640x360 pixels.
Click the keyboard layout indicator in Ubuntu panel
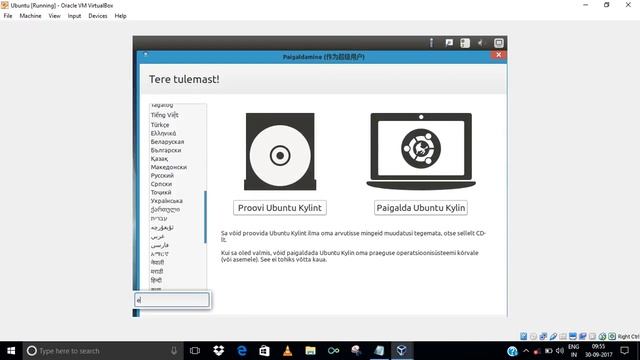pyautogui.click(x=465, y=43)
